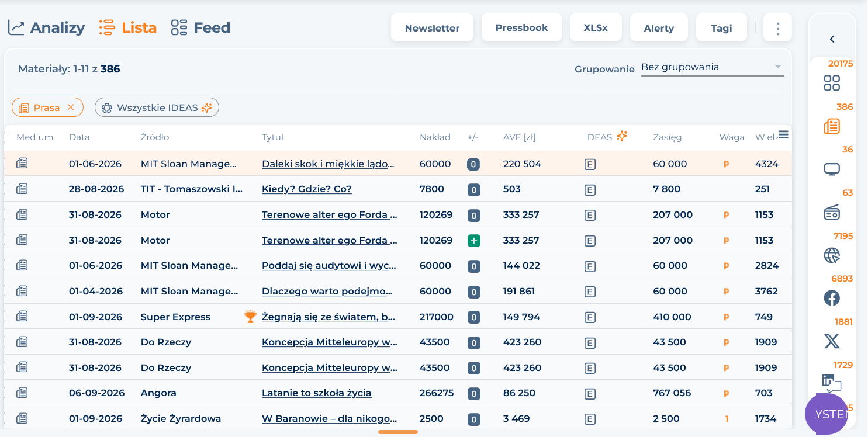
Task: Collapse sidebar with the left chevron
Action: click(x=832, y=39)
